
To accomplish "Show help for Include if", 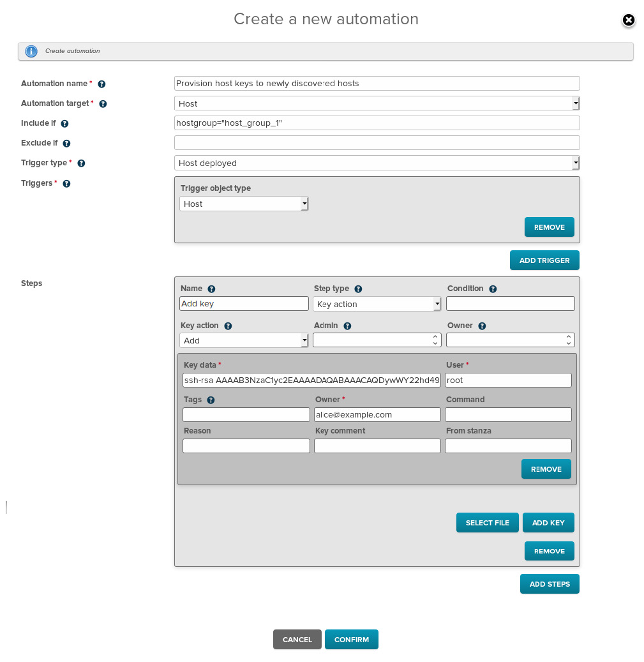I will pyautogui.click(x=64, y=124).
